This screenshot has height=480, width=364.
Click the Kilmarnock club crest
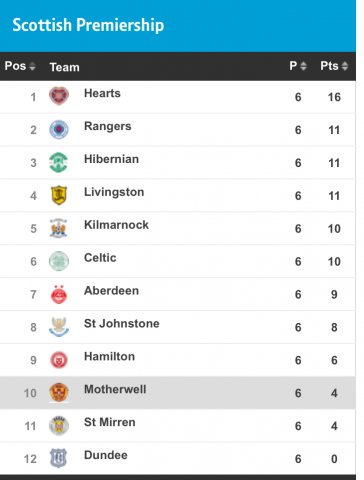tap(59, 228)
